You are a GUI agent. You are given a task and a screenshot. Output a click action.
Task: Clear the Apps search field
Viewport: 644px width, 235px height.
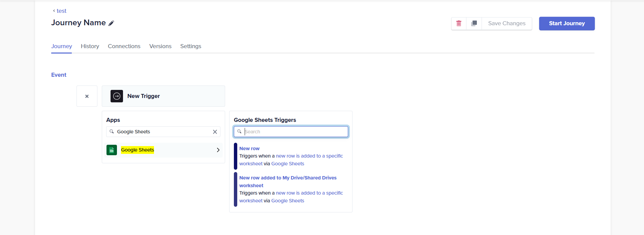tap(215, 132)
